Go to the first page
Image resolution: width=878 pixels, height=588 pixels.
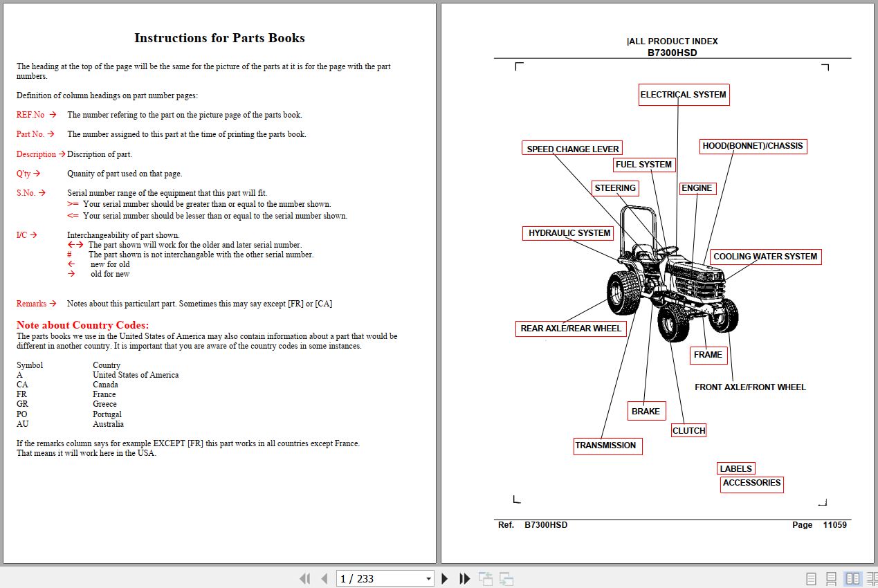pyautogui.click(x=304, y=578)
